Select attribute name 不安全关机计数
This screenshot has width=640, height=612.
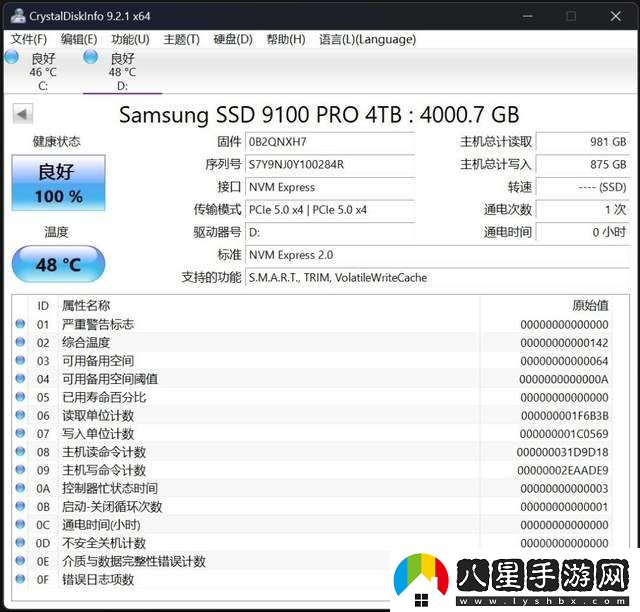tap(104, 543)
